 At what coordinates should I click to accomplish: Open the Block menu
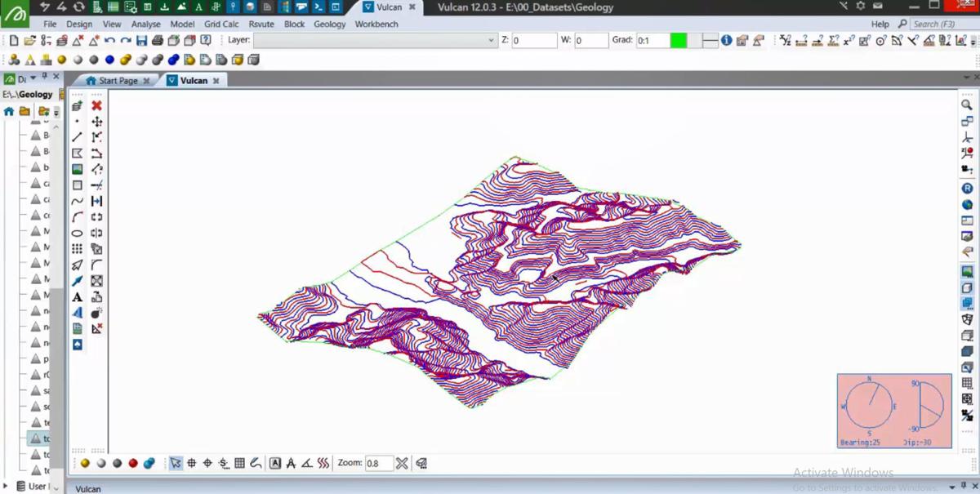click(294, 24)
